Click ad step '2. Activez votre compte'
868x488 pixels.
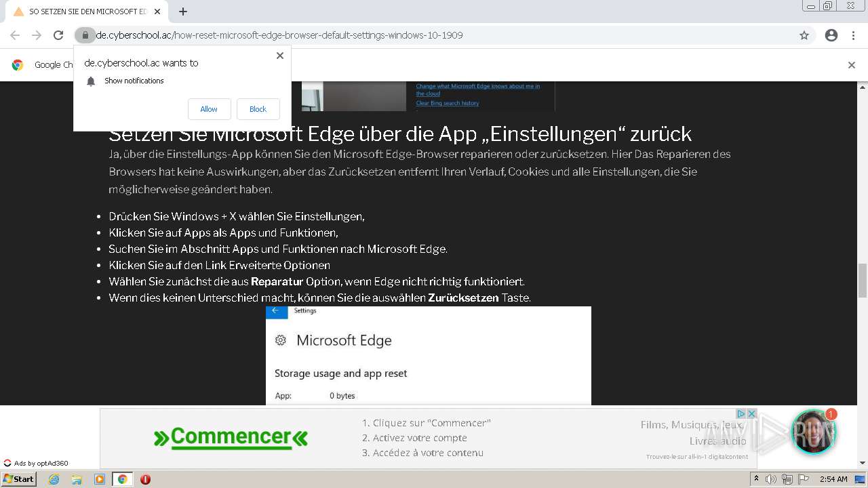point(414,438)
